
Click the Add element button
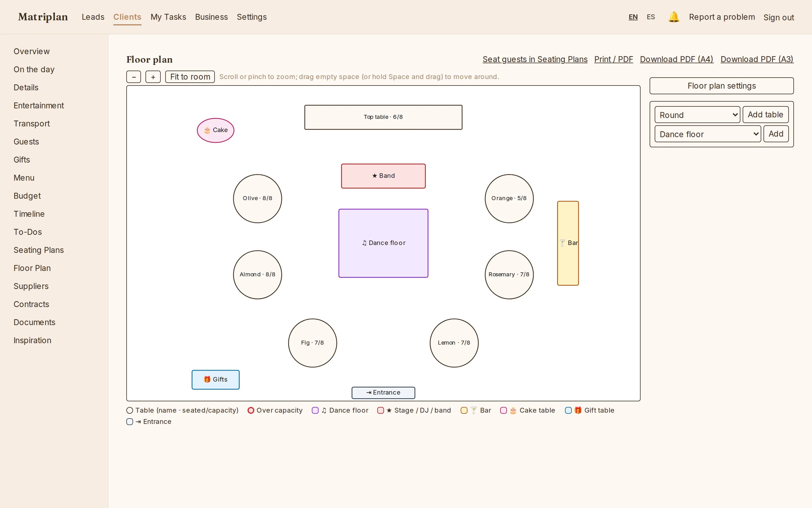click(776, 134)
